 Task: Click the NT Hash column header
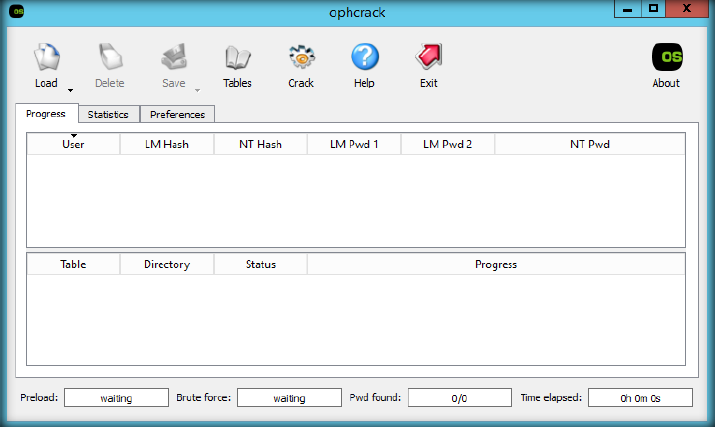pyautogui.click(x=261, y=144)
